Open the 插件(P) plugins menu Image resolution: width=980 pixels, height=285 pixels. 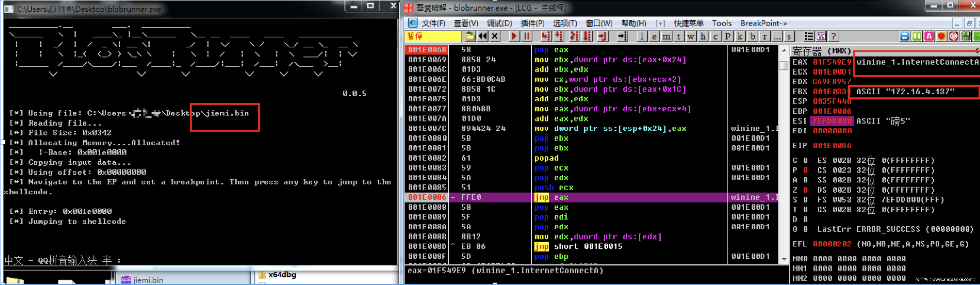pyautogui.click(x=532, y=23)
